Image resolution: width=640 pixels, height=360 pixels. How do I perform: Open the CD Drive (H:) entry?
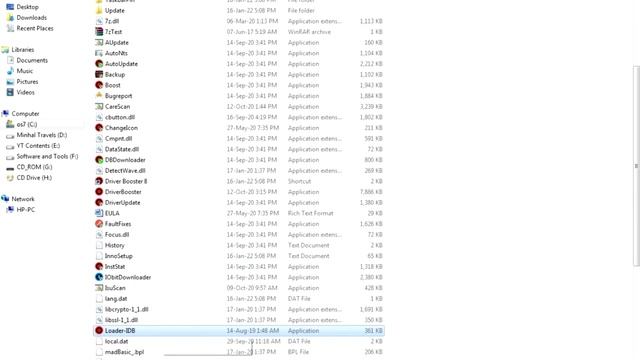pyautogui.click(x=34, y=178)
